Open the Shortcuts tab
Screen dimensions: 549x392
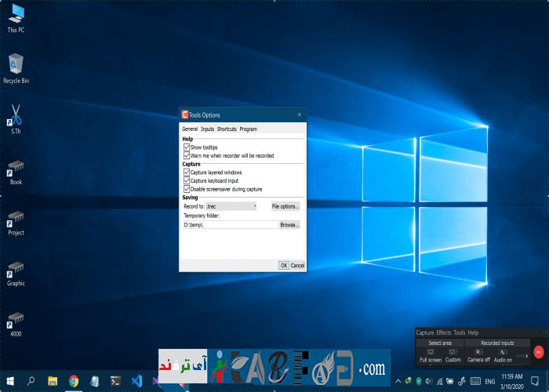pos(227,129)
